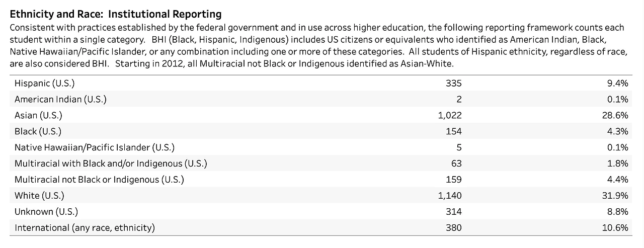Click the count 335 for Hispanic

coord(454,84)
